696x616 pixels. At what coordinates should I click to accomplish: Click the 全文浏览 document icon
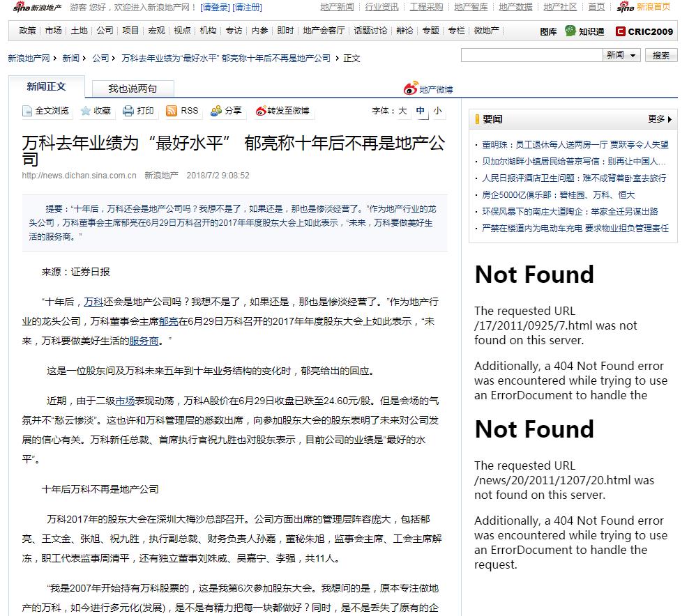click(x=27, y=111)
